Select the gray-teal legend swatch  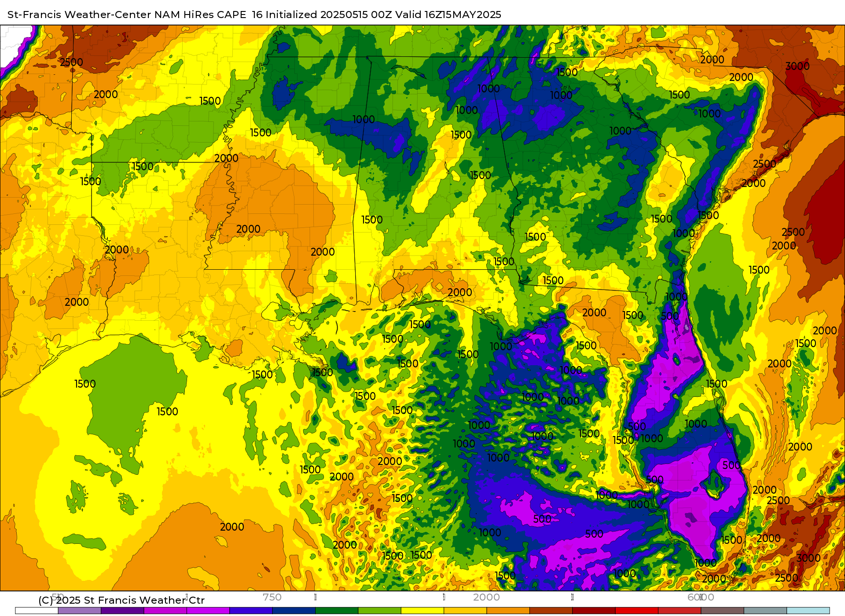(765, 611)
